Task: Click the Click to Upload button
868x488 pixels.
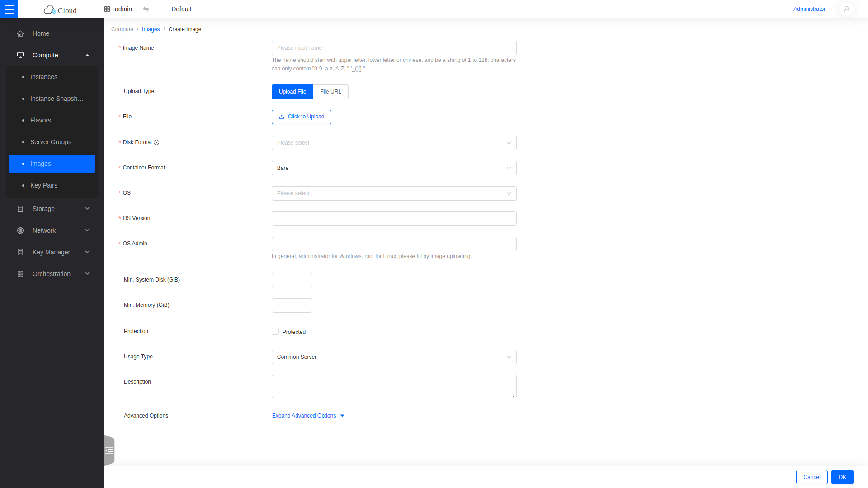Action: pos(302,117)
